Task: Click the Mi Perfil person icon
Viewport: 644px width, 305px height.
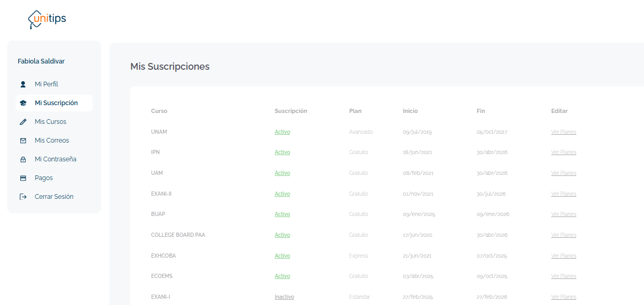Action: (23, 84)
